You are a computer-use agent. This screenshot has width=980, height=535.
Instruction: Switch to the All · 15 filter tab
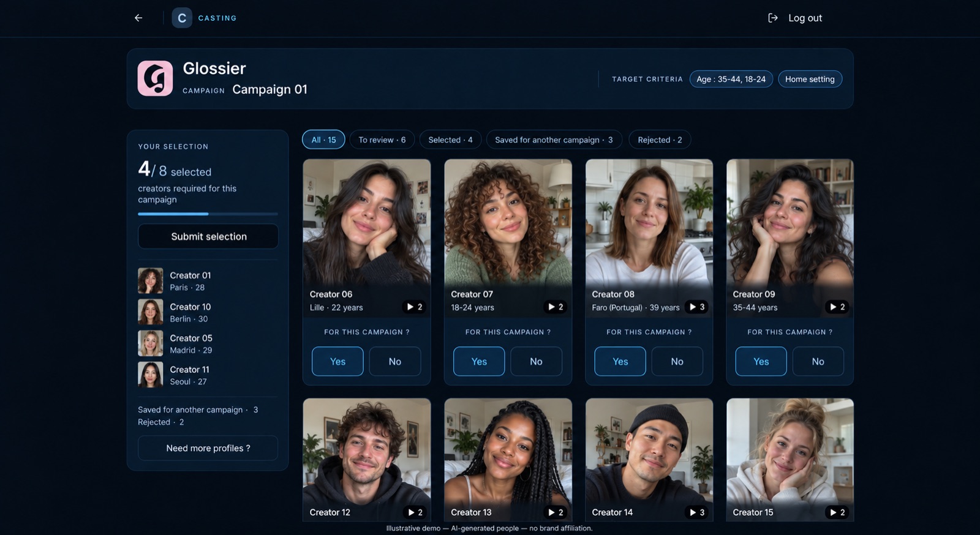click(x=323, y=140)
